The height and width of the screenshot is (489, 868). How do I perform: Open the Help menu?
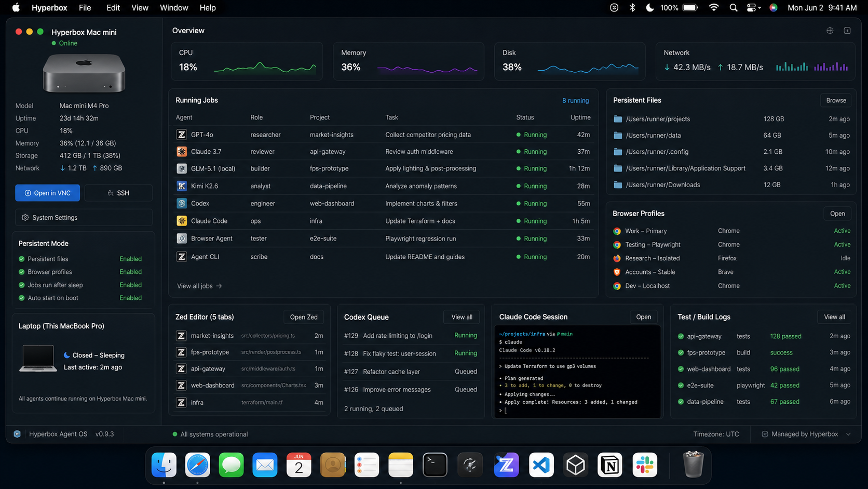click(x=208, y=8)
